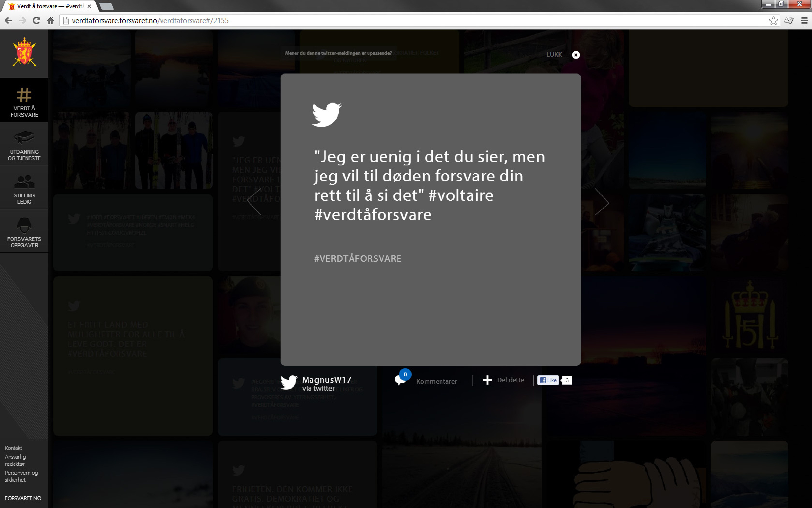
Task: Click the Forsvaret coat of arms logo
Action: tap(24, 52)
